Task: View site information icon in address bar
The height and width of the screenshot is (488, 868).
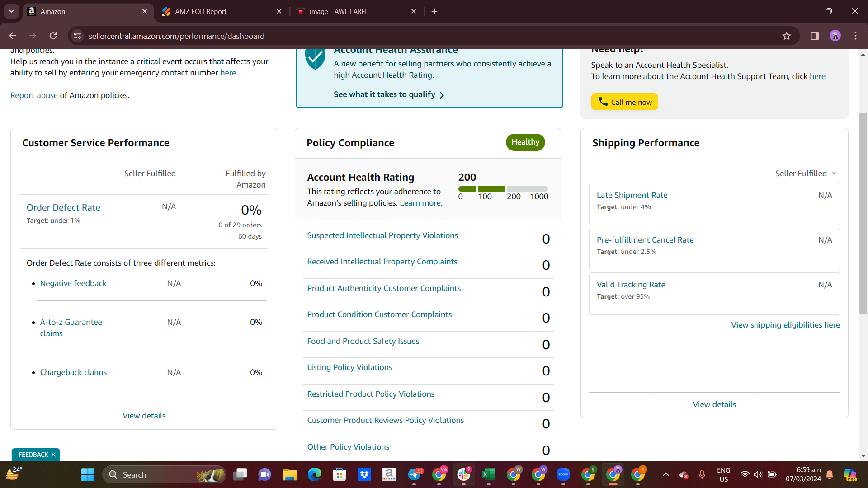Action: click(78, 36)
